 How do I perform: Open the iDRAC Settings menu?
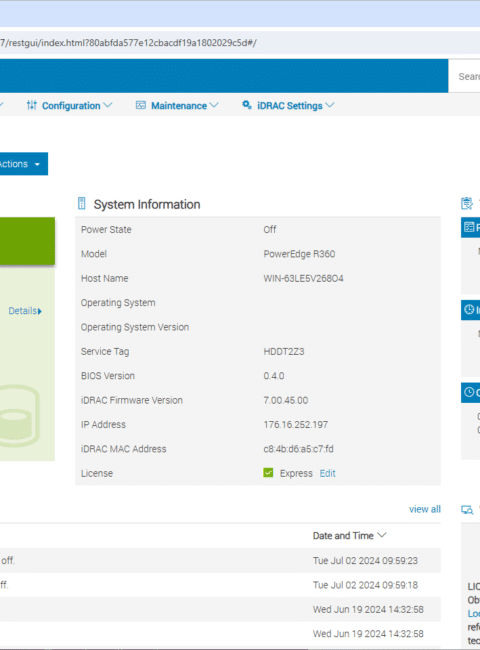(288, 106)
